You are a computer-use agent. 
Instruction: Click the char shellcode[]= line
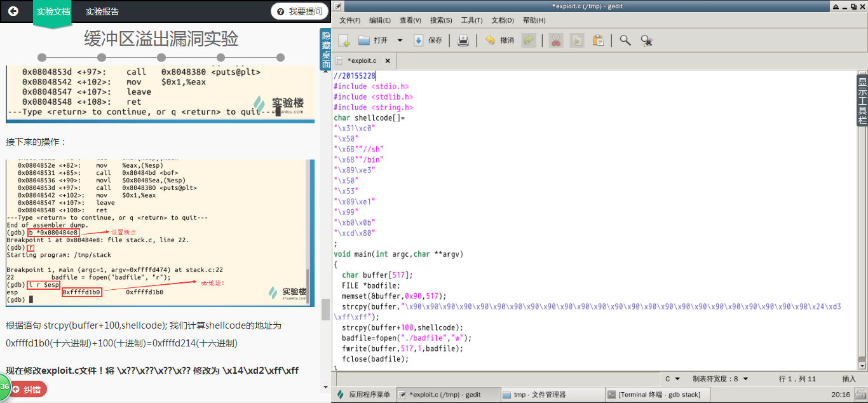click(x=369, y=118)
